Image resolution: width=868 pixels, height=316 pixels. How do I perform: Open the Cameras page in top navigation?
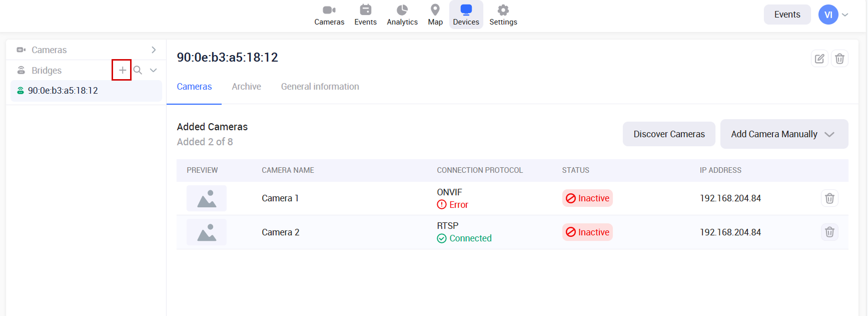click(329, 15)
